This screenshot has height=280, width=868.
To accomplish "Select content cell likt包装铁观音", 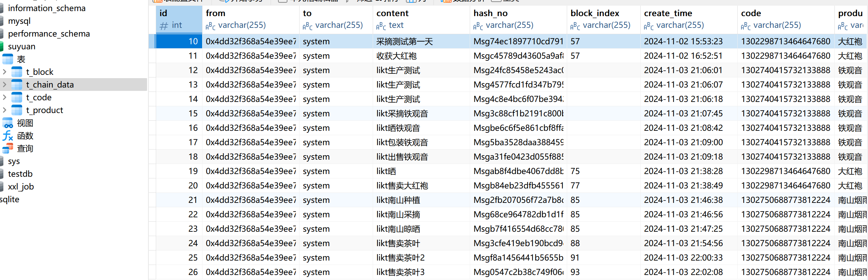I will click(421, 143).
